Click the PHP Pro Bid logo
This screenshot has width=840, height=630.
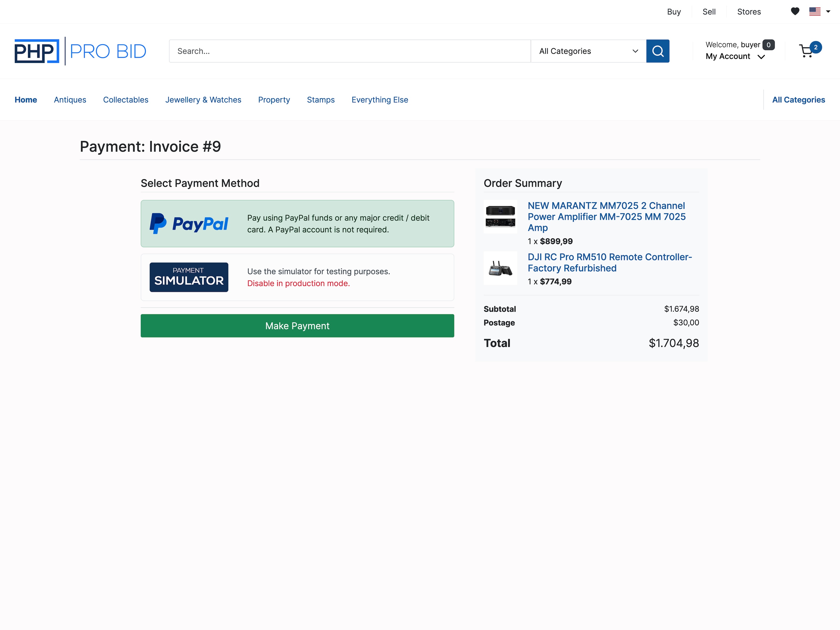pyautogui.click(x=80, y=50)
